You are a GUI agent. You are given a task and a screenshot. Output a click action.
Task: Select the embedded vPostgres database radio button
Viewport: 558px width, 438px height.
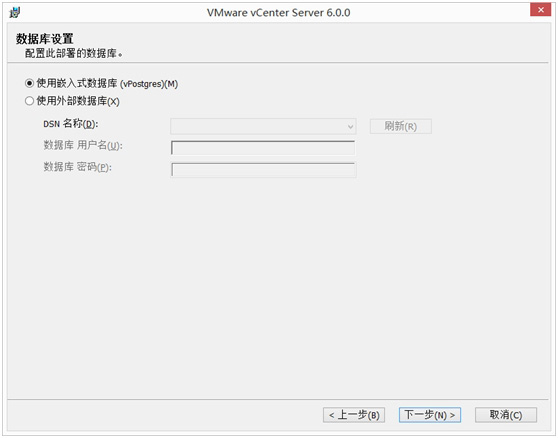pos(29,84)
